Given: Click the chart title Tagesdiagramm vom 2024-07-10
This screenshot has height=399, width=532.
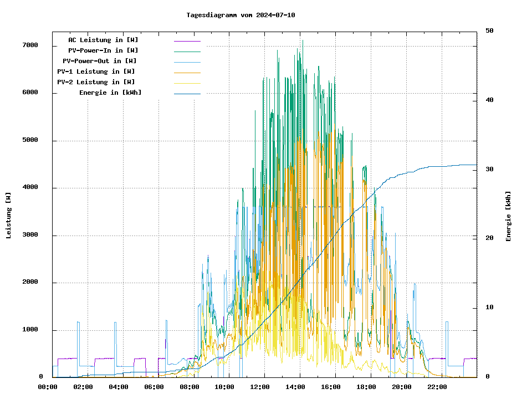Looking at the screenshot, I should [x=241, y=15].
